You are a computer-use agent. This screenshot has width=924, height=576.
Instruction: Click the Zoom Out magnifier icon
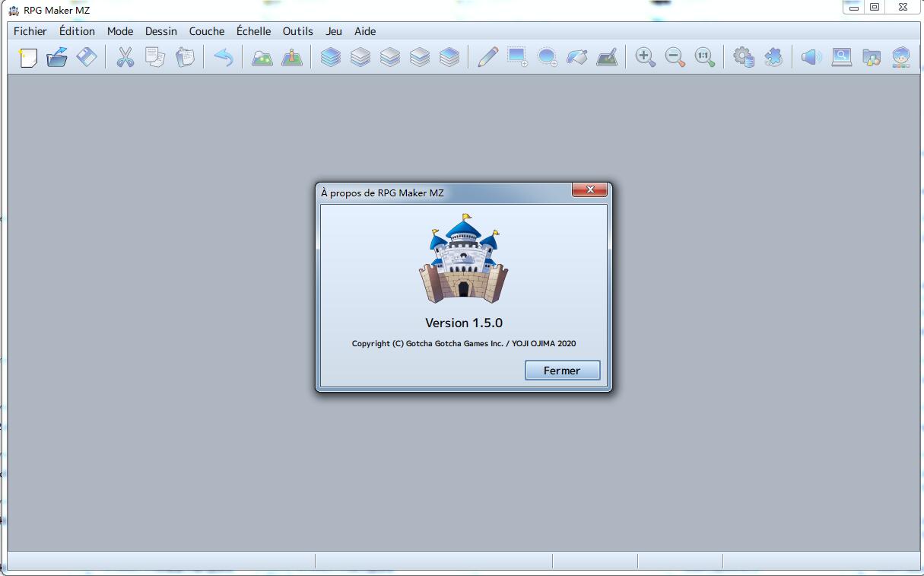click(675, 57)
